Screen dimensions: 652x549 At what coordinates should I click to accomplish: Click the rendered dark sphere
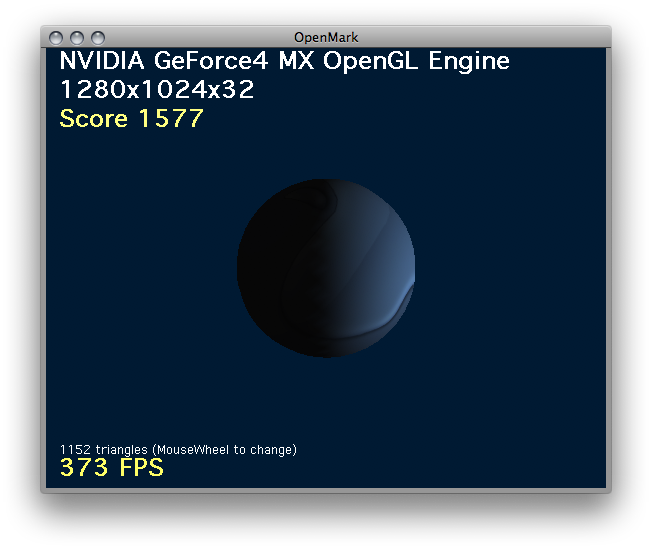point(326,268)
